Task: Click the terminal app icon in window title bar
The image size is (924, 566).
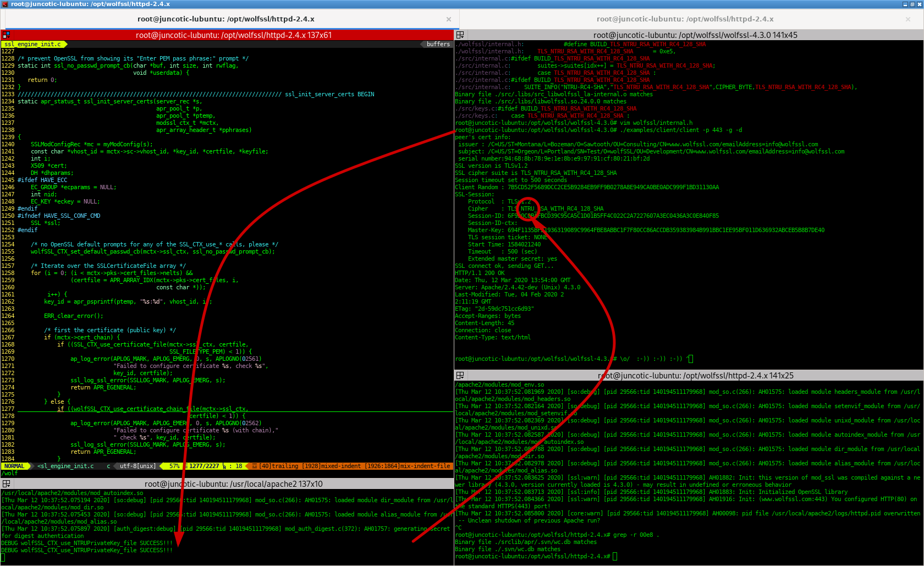Action: tap(4, 4)
